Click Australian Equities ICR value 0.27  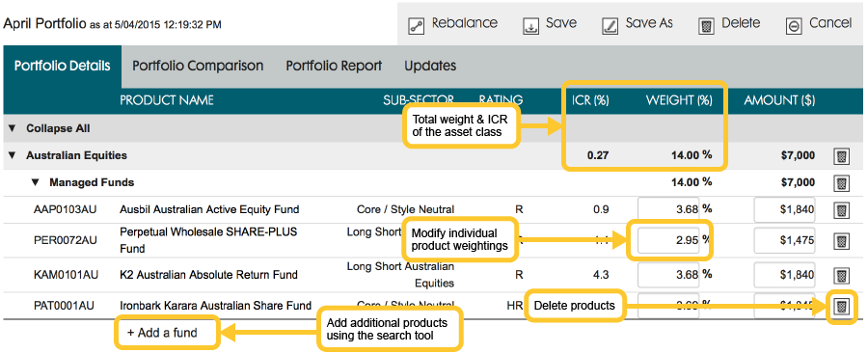(598, 156)
